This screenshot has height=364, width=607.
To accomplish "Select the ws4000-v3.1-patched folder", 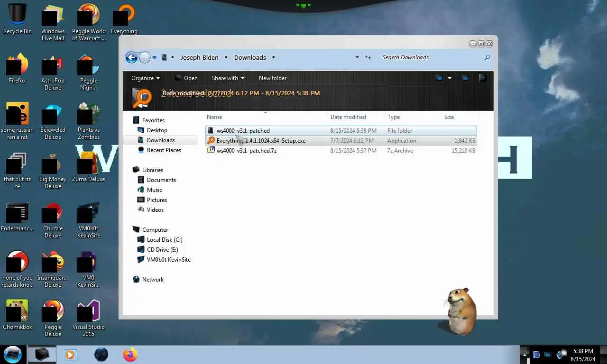I will [341, 131].
